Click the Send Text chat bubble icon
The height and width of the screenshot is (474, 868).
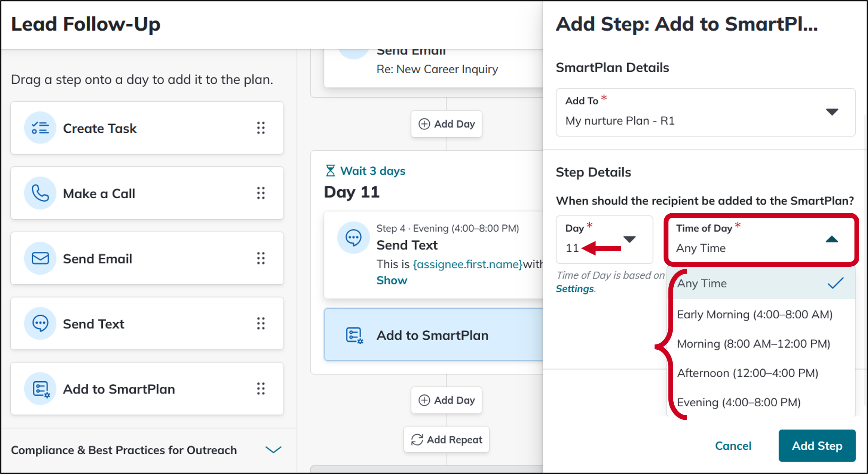click(x=40, y=323)
